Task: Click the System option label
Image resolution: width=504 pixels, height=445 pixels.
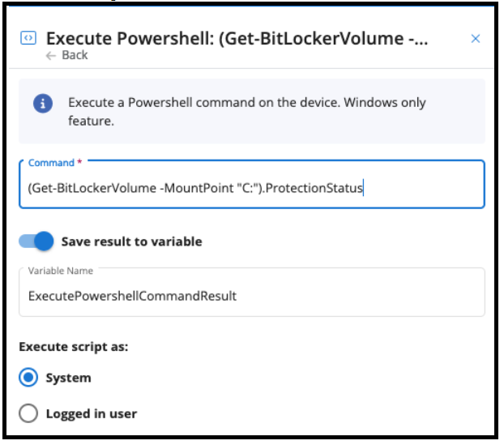Action: point(68,378)
